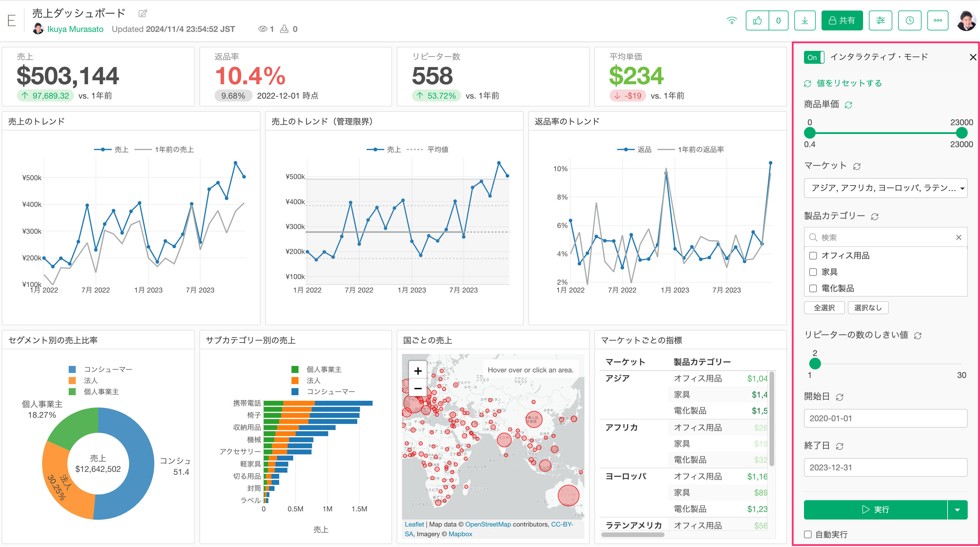Screen dimensions: 980x547
Task: Click the リピーターの数のしきい値 slider handle
Action: point(815,364)
